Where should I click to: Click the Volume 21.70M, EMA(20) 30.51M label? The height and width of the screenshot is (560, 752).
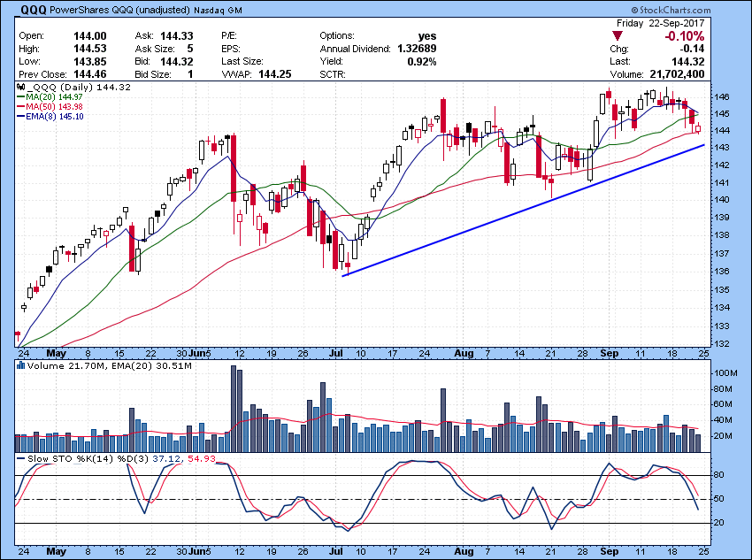tap(110, 366)
